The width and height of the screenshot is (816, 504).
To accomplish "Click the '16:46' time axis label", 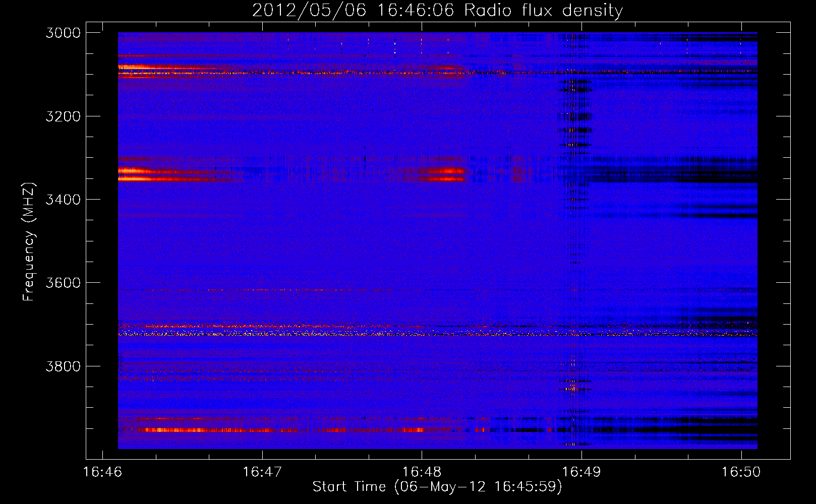I will pos(103,472).
